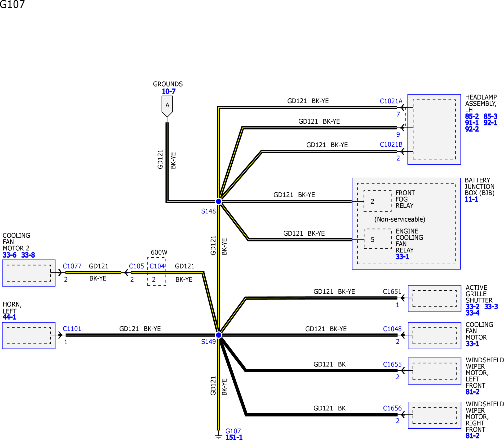This screenshot has height=440, width=504.
Task: Select the Front Fog Relay box
Action: pos(377,201)
